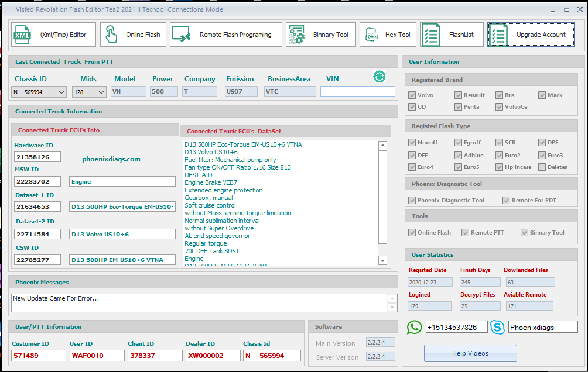Viewport: 588px width, 372px height.
Task: Toggle the Volvo brand checkbox
Action: click(412, 95)
